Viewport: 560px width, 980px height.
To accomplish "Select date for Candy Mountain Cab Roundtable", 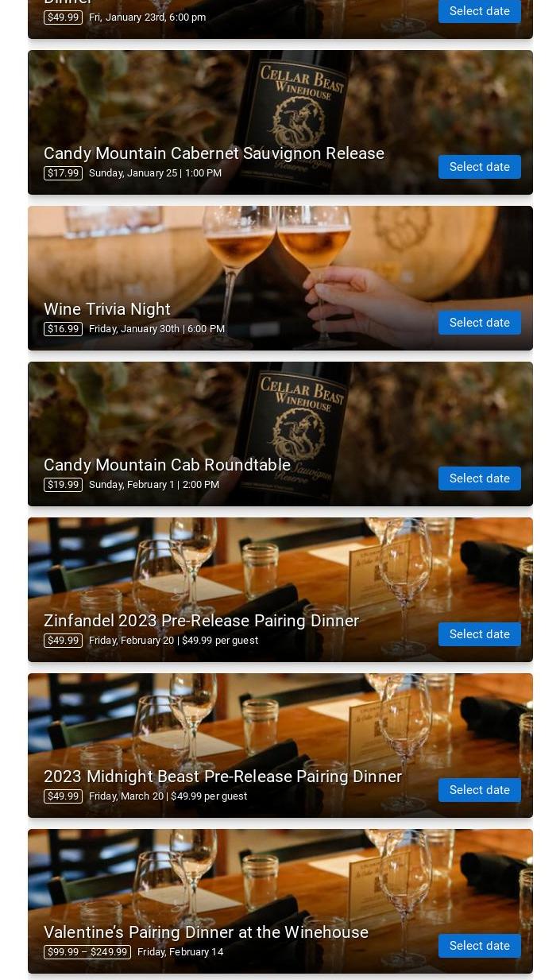I will pos(479,478).
